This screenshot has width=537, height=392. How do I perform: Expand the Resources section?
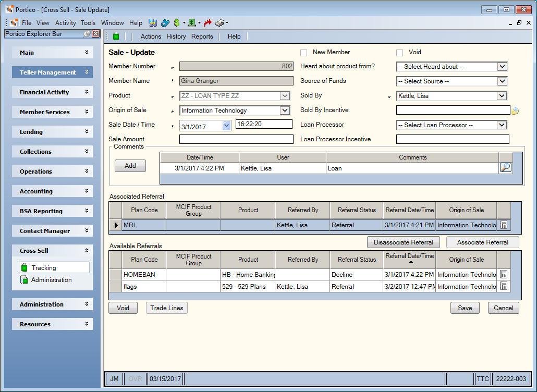(x=87, y=324)
